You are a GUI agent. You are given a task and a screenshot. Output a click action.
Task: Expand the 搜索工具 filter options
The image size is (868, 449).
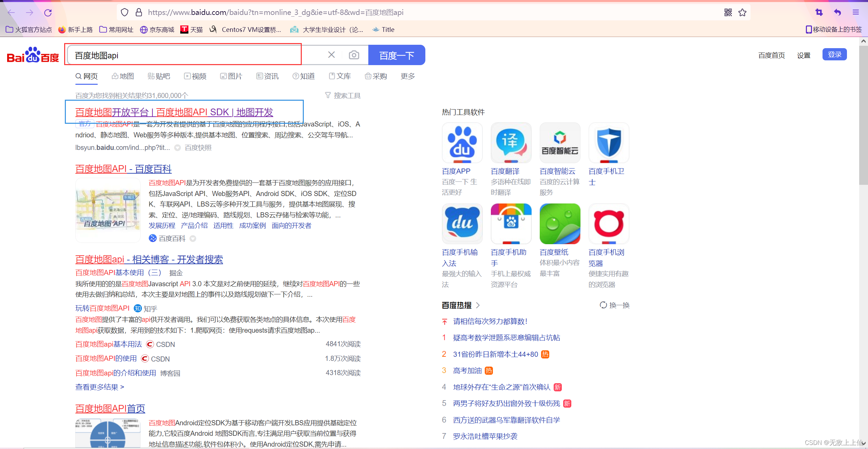tap(343, 96)
